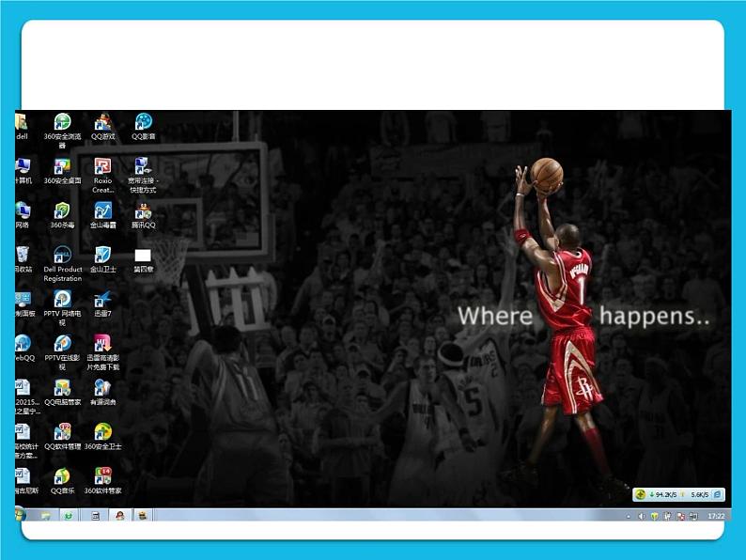Open the 360安全浏览器 desktop shortcut

pos(62,123)
